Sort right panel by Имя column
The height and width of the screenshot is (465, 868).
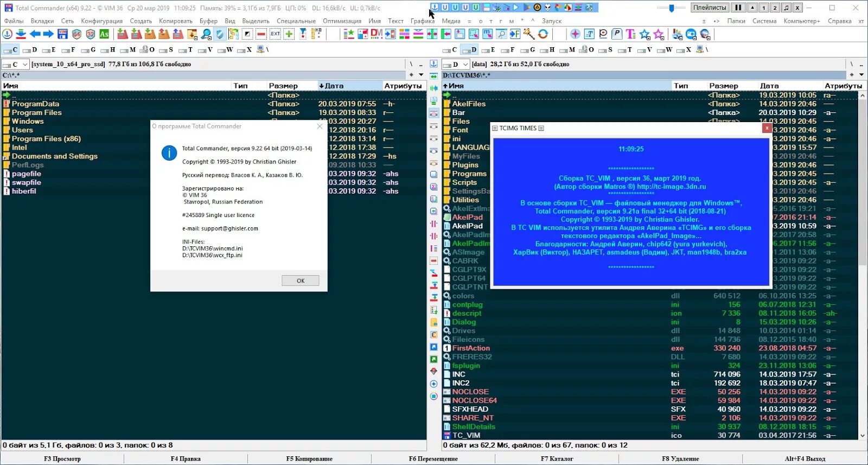point(556,86)
